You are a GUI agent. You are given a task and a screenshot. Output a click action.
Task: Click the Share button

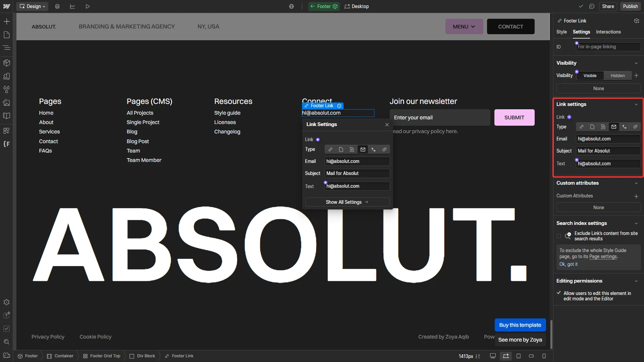coord(608,6)
